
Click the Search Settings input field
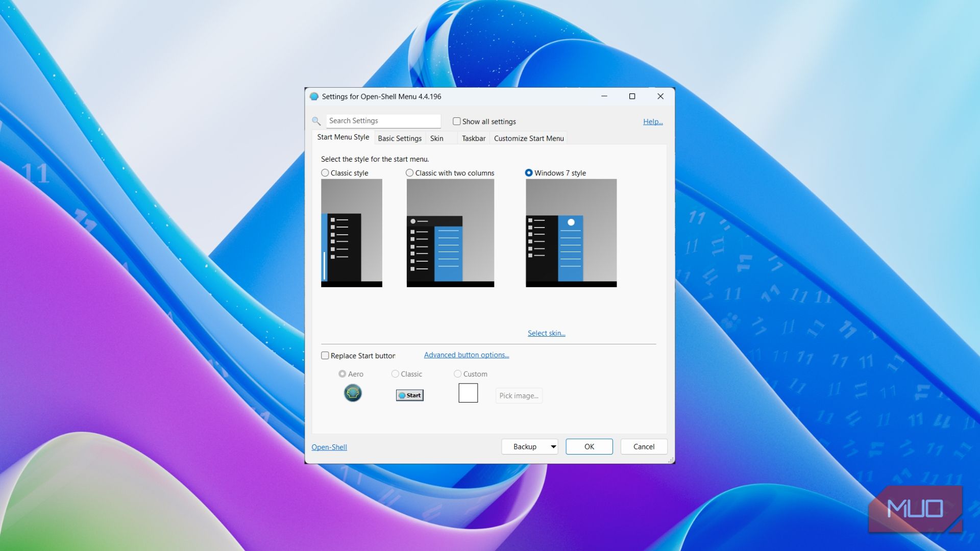[x=383, y=121]
